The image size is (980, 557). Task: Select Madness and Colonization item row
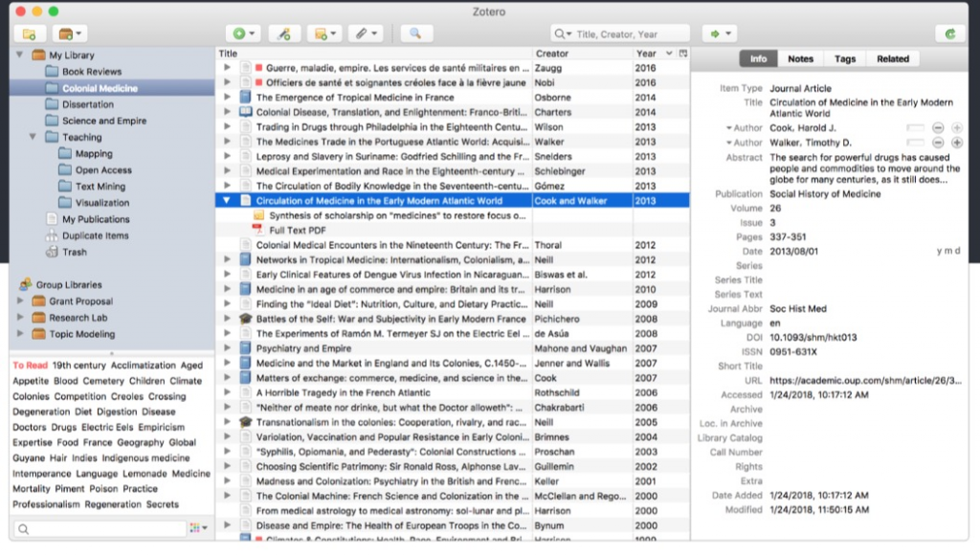click(x=453, y=481)
